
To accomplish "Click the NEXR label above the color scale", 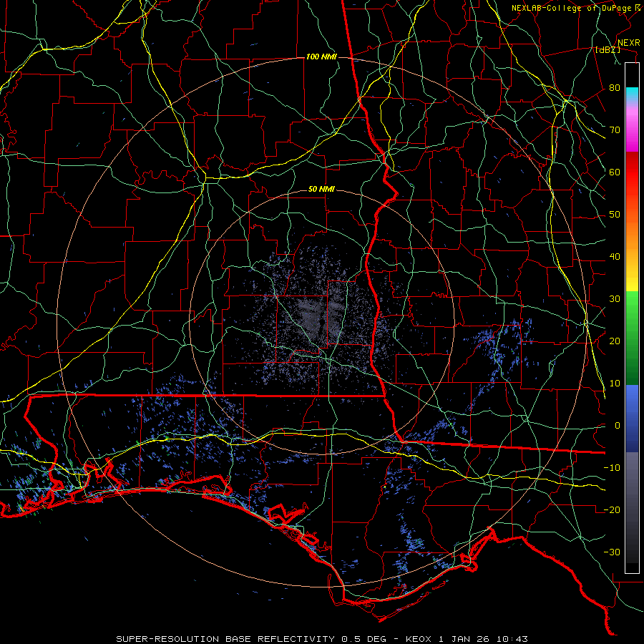I will coord(629,43).
